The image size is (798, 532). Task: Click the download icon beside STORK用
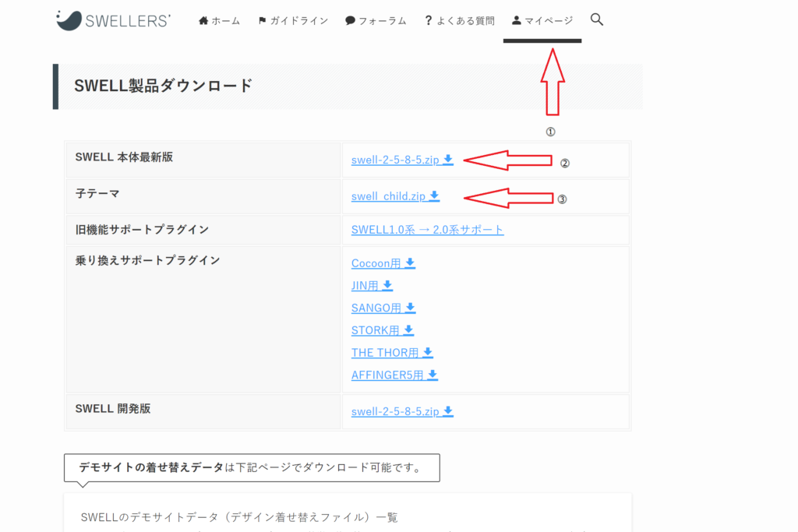(x=408, y=330)
